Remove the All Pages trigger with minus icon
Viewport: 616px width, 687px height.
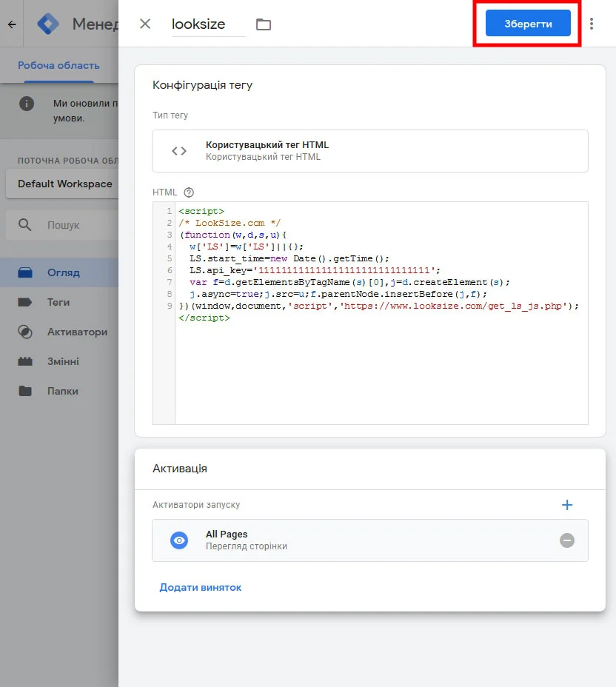567,540
